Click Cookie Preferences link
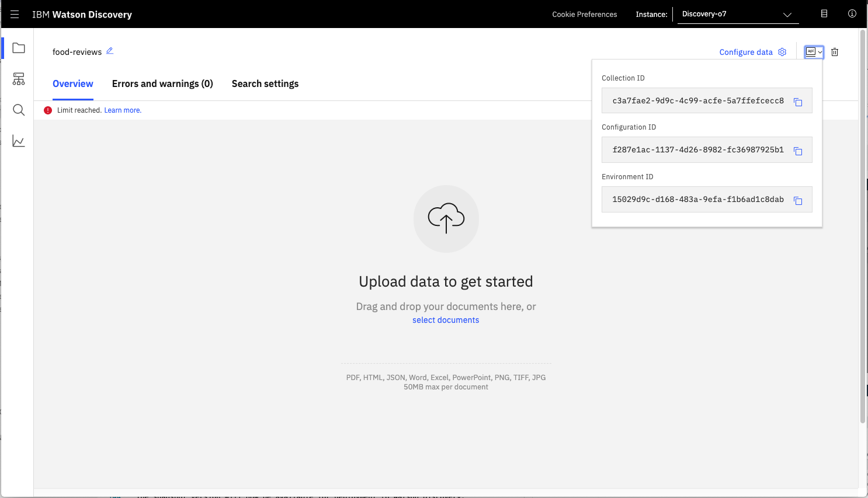 (585, 15)
